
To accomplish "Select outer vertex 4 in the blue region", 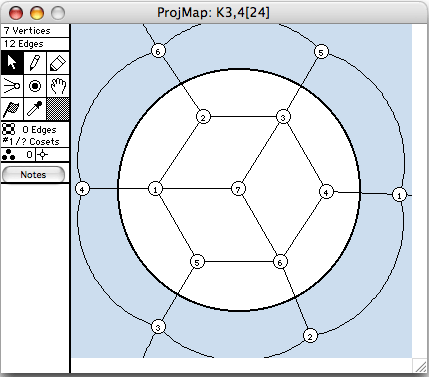I will [x=82, y=189].
